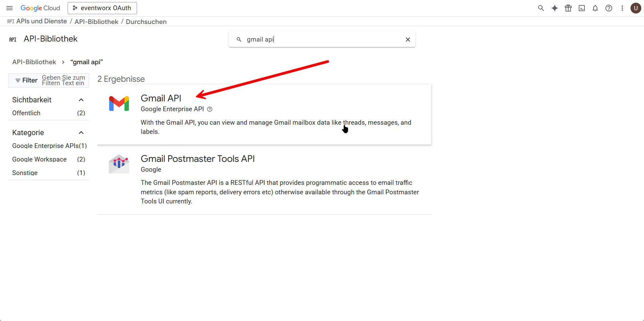The width and height of the screenshot is (644, 321).
Task: Click the Postmaster API description text
Action: (x=280, y=192)
